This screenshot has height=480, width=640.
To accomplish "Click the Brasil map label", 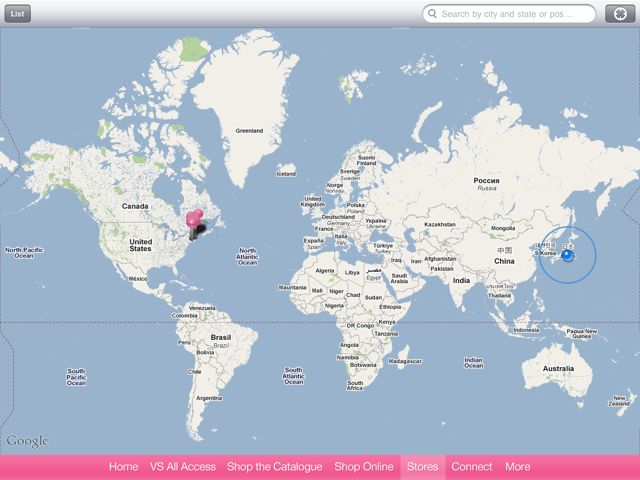I will coord(221,338).
